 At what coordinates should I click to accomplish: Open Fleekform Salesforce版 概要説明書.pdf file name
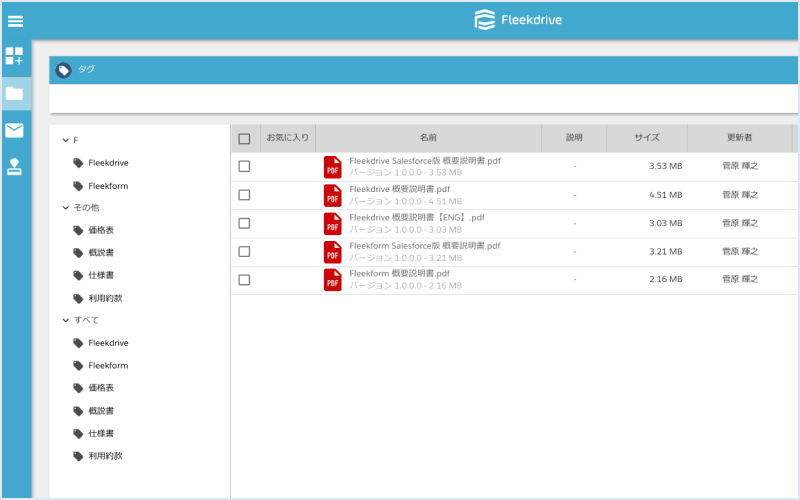[x=424, y=246]
